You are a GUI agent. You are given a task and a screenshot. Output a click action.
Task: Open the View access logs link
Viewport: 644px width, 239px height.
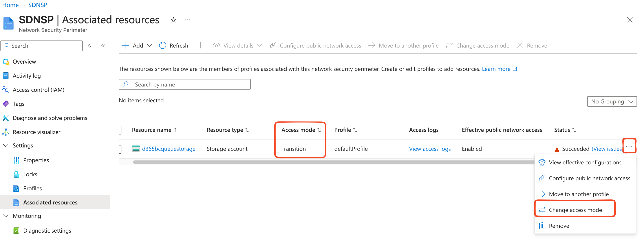430,149
